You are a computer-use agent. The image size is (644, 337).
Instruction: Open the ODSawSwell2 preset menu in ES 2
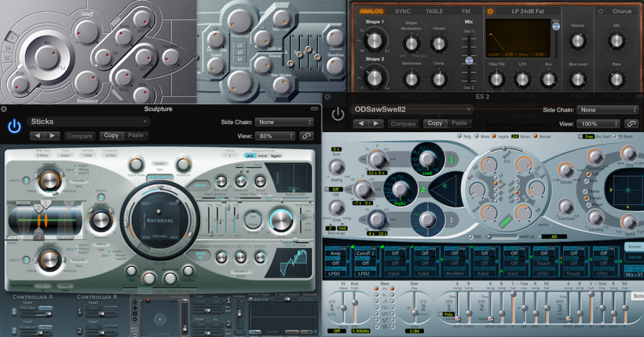click(x=411, y=109)
